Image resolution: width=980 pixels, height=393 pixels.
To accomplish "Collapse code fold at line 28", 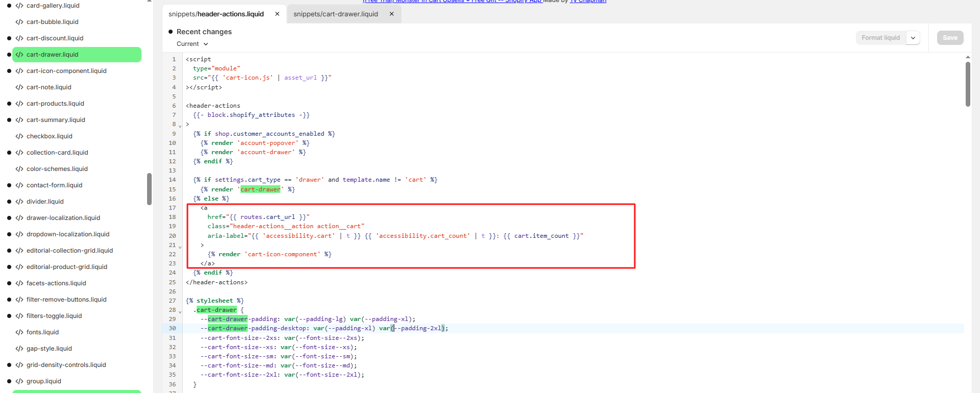I will [x=180, y=311].
